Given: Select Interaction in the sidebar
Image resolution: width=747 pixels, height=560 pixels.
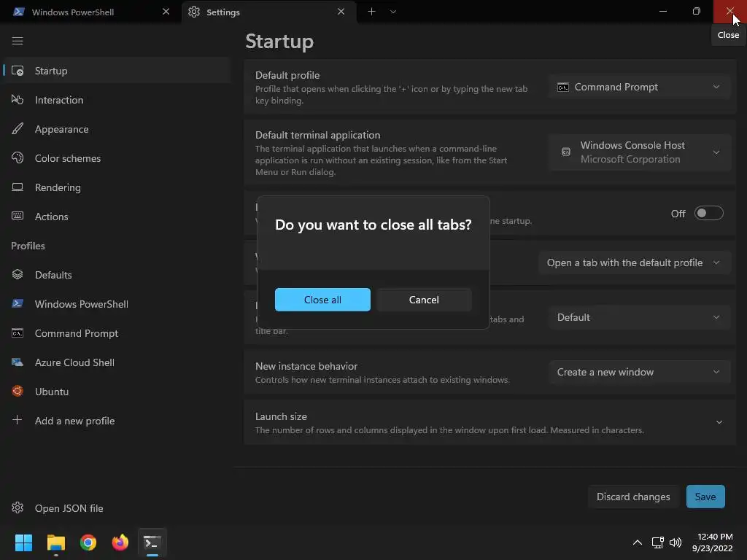Looking at the screenshot, I should [x=117, y=100].
